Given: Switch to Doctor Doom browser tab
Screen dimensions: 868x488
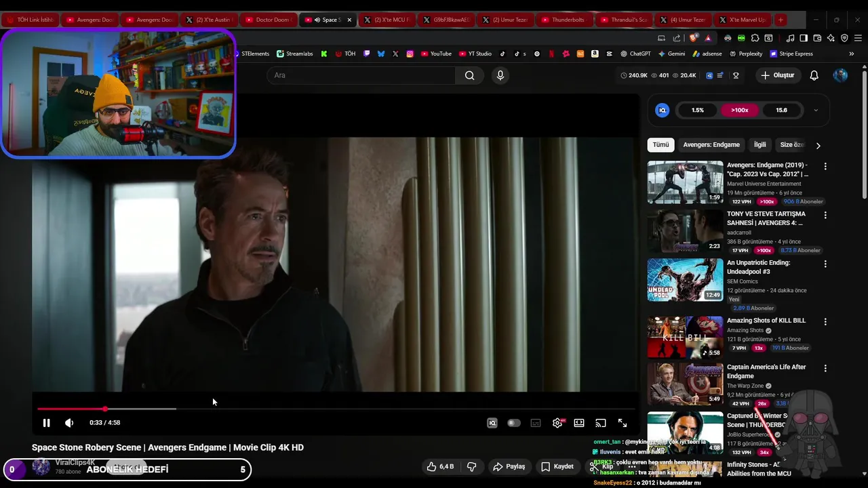Looking at the screenshot, I should [x=268, y=20].
